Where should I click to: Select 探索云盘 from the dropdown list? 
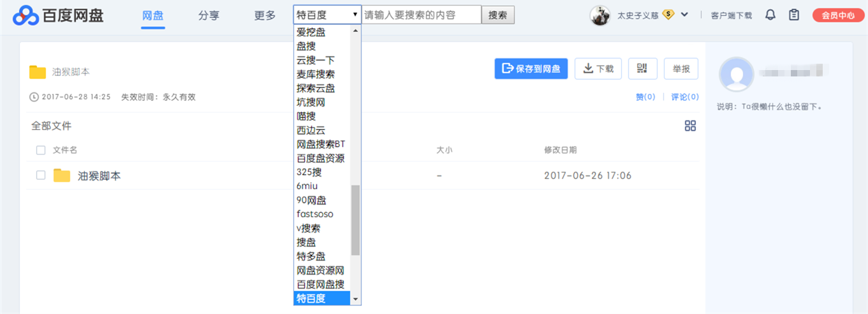(x=323, y=88)
